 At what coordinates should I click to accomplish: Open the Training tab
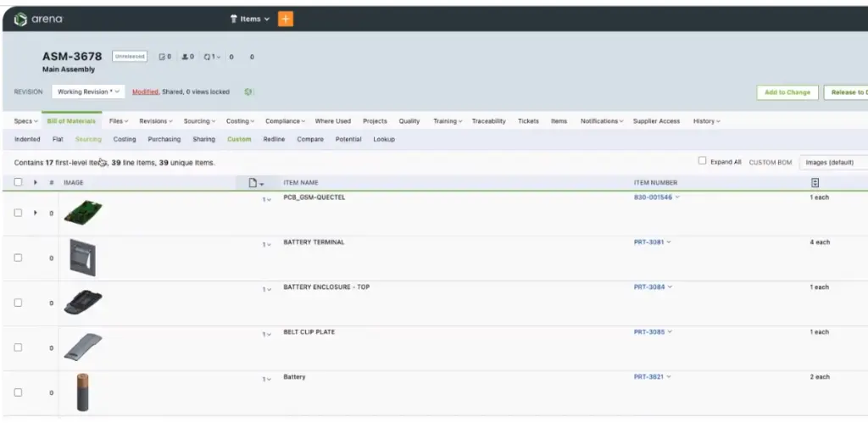coord(448,121)
